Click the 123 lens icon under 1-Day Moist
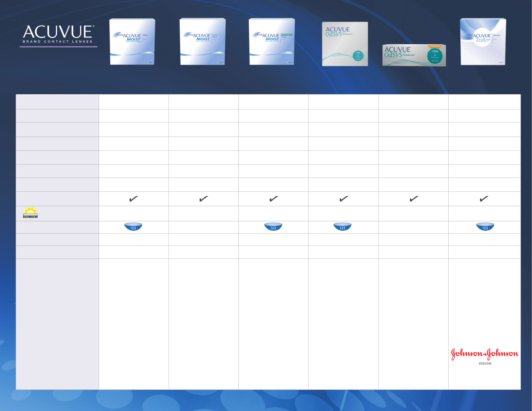532x411 pixels. tap(133, 227)
